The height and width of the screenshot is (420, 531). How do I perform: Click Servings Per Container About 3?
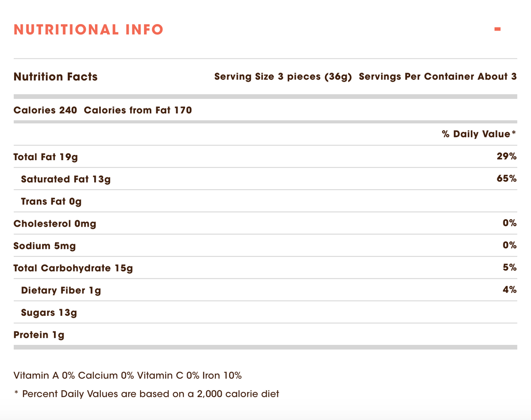tap(438, 77)
